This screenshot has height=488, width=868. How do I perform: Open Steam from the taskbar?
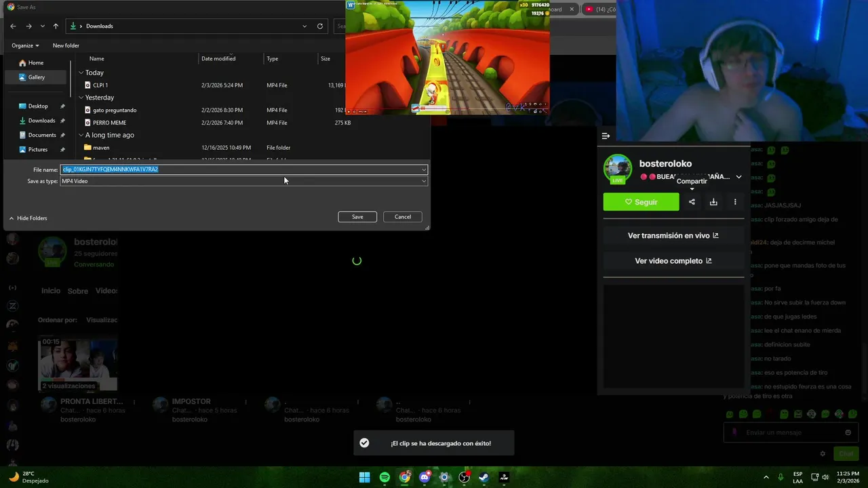[484, 477]
